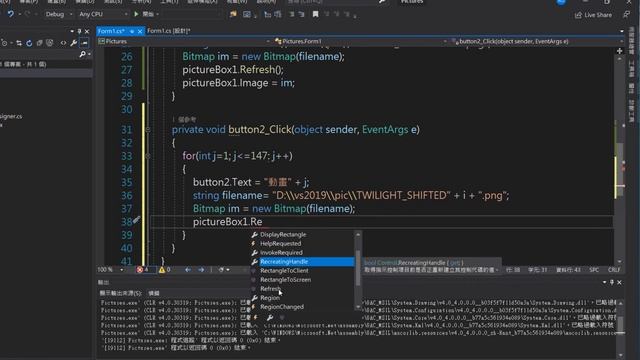Screen dimensions: 640x360
Task: Collapse the for loop outline at line 33
Action: 148,156
